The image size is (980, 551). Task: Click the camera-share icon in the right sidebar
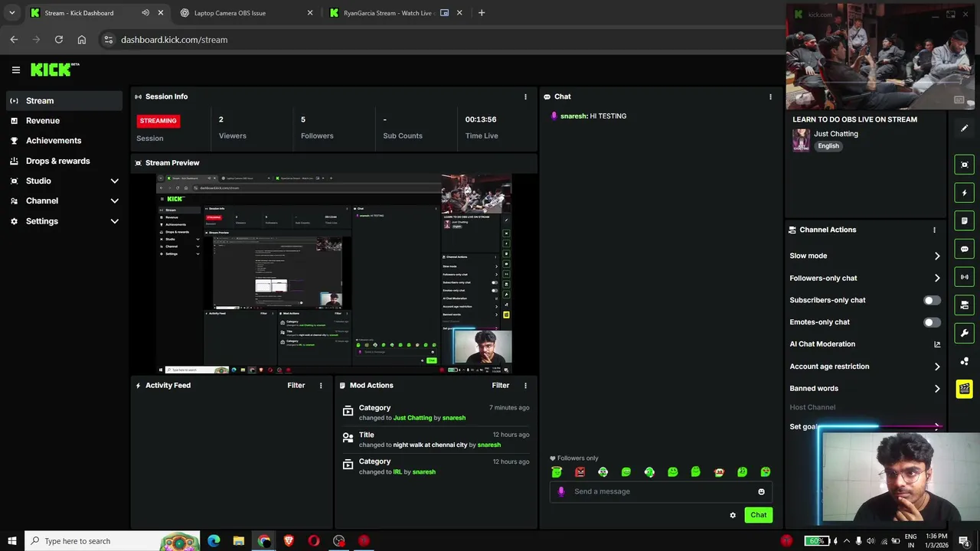click(x=964, y=305)
